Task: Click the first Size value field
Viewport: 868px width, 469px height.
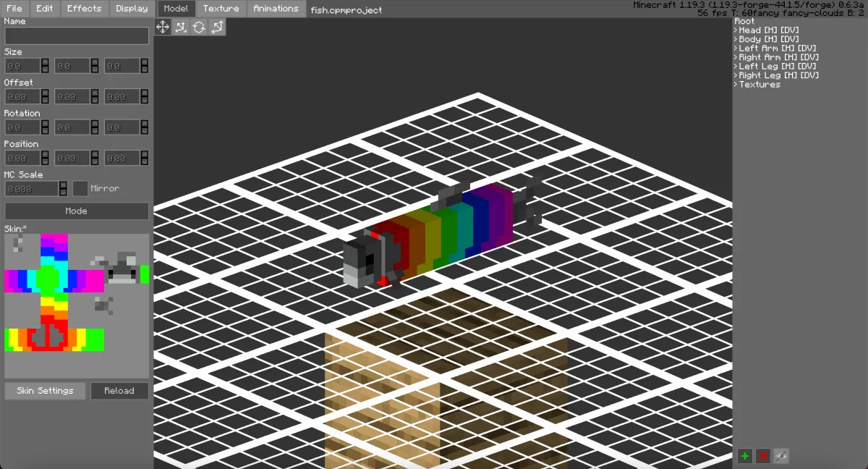Action: (22, 66)
